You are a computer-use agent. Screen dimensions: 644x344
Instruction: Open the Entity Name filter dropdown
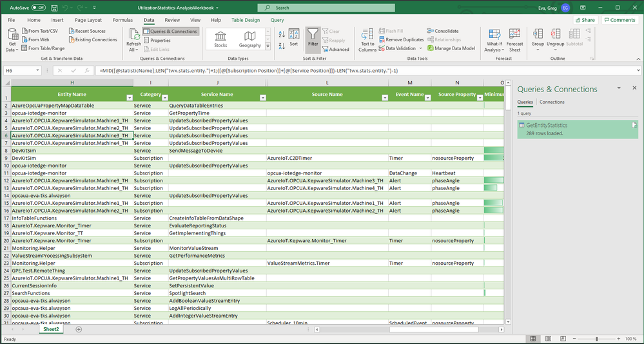pos(130,98)
